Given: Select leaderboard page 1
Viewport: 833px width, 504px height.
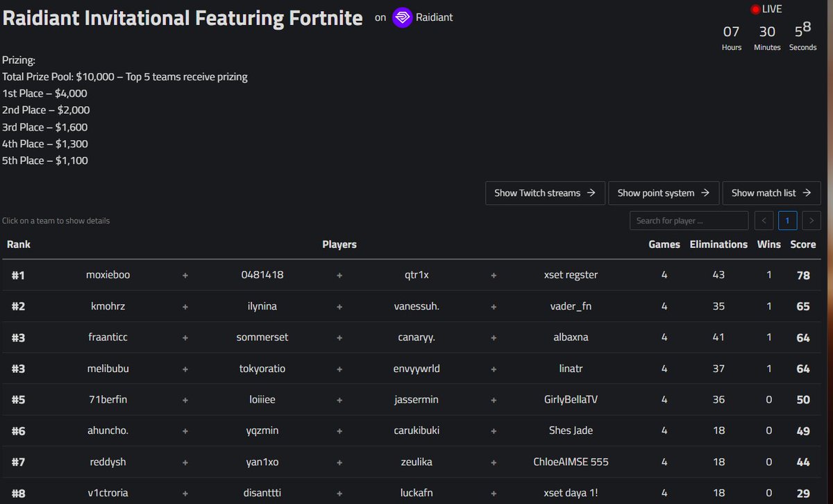Looking at the screenshot, I should pos(788,221).
